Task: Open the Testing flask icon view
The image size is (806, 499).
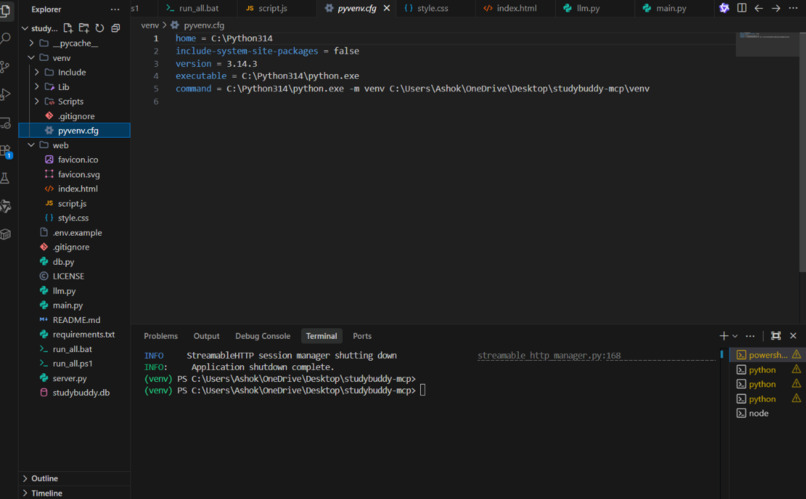Action: (5, 178)
